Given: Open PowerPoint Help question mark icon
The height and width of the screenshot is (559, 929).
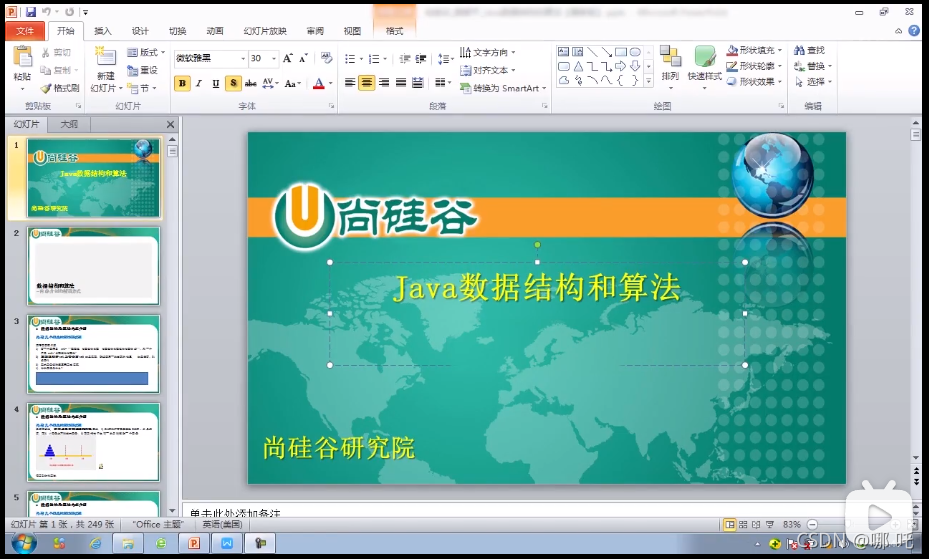Looking at the screenshot, I should pos(915,31).
